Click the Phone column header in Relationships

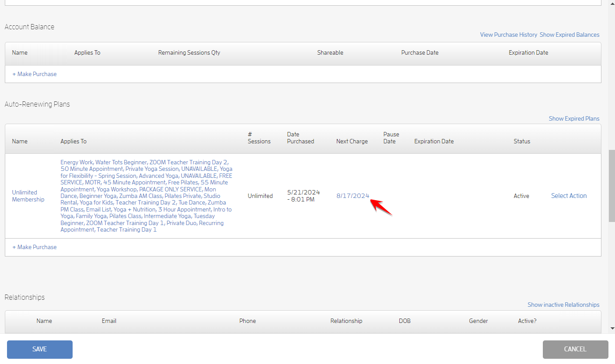(x=248, y=321)
